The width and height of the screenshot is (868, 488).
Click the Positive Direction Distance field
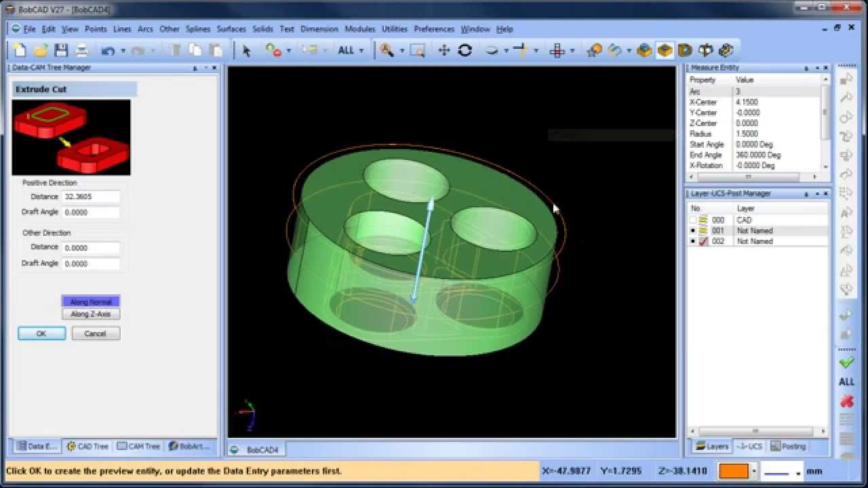click(x=91, y=197)
